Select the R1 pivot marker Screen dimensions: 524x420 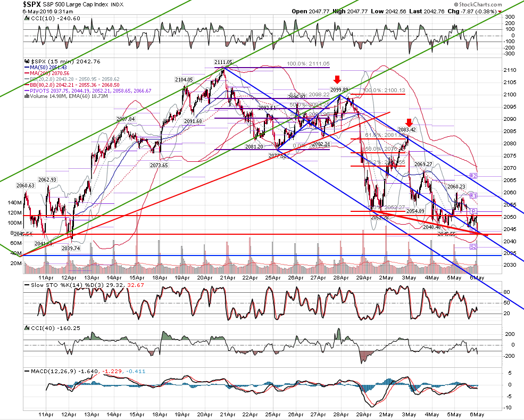(473, 195)
